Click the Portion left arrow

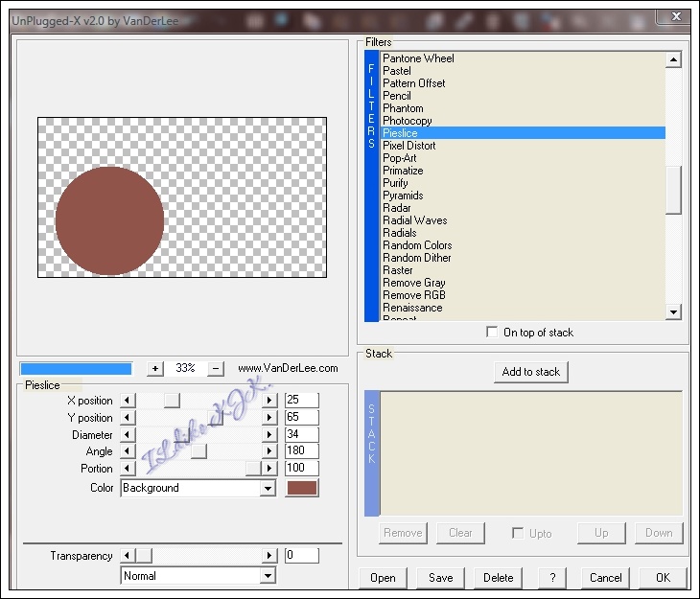click(x=128, y=469)
